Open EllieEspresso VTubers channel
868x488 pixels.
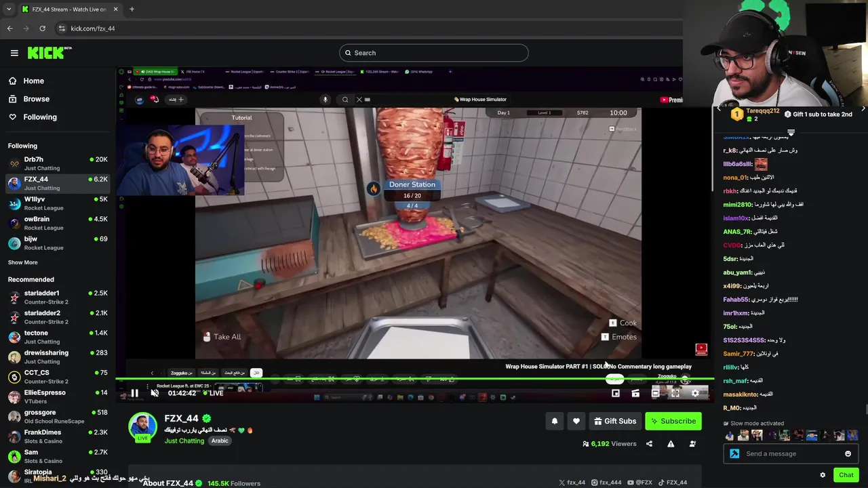[58, 396]
